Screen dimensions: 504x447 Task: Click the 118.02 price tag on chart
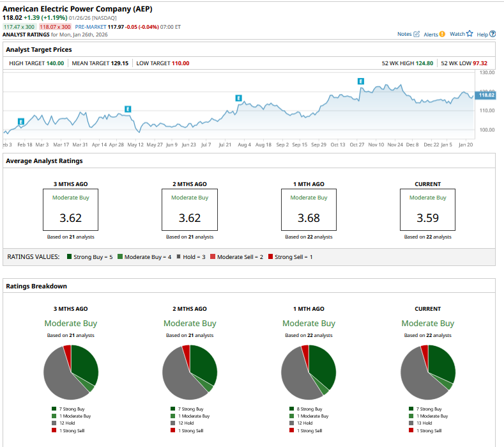coord(486,95)
